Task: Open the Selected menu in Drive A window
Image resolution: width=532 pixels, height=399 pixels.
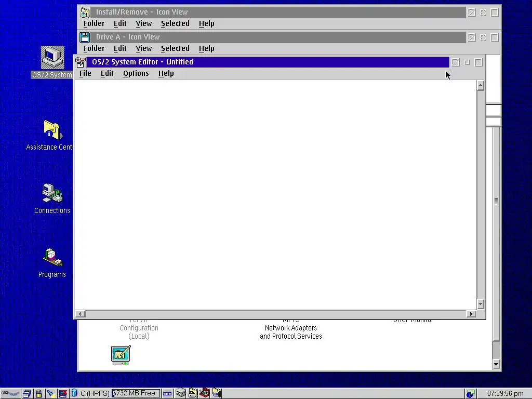Action: 175,48
